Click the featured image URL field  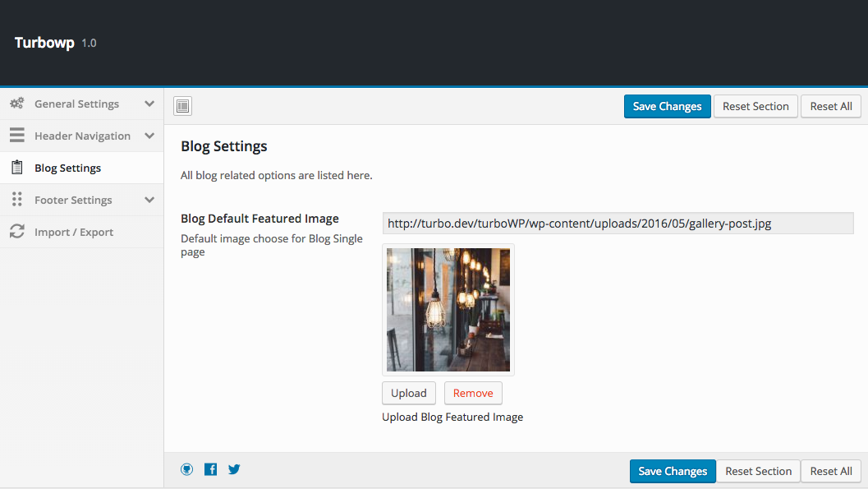pos(618,223)
